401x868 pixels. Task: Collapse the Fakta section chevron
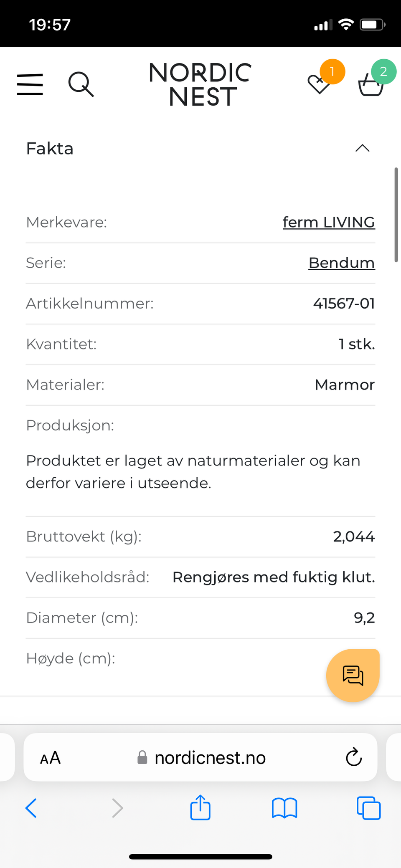[362, 148]
